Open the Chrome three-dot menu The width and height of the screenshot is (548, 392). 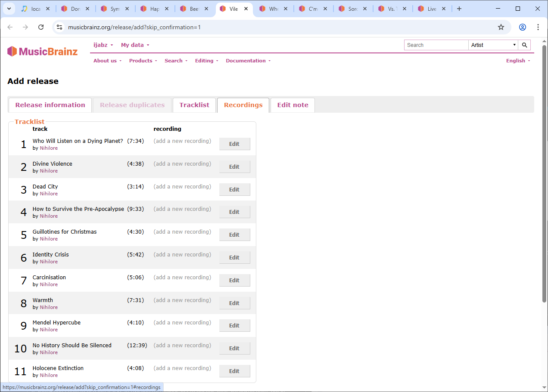coord(538,27)
